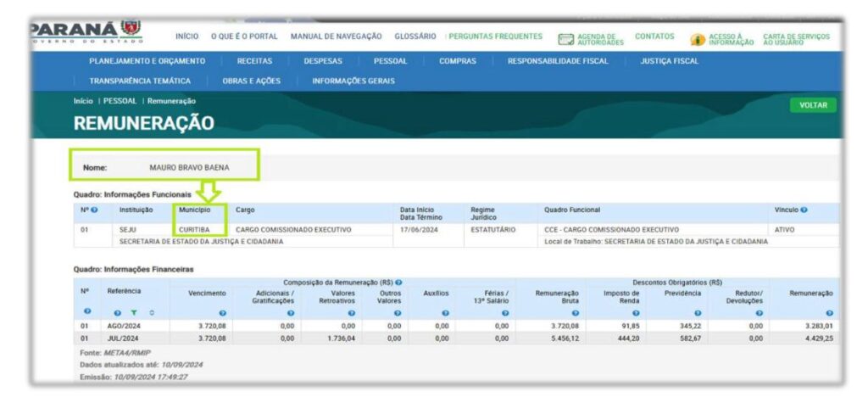This screenshot has height=403, width=868.
Task: Click help icon beside Vínculo column header
Action: [x=804, y=210]
